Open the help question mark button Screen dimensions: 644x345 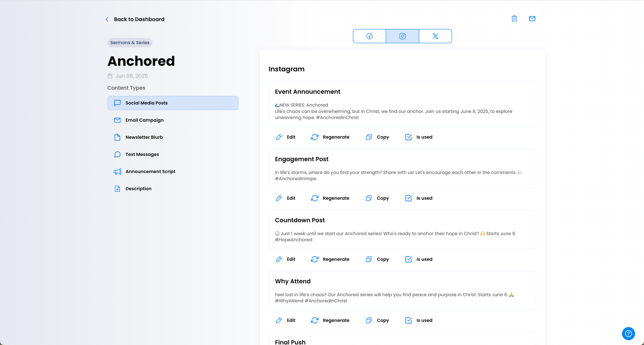tap(628, 334)
